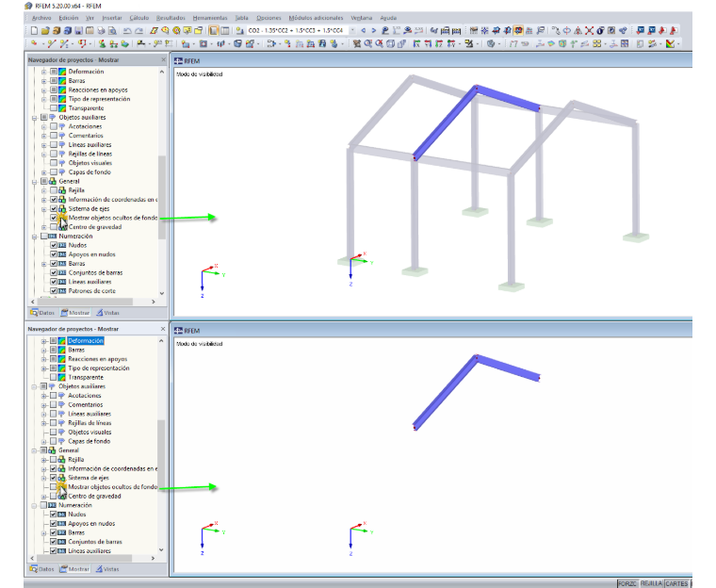The height and width of the screenshot is (588, 716).
Task: Click the zoom window magnifier icon
Action: click(368, 44)
